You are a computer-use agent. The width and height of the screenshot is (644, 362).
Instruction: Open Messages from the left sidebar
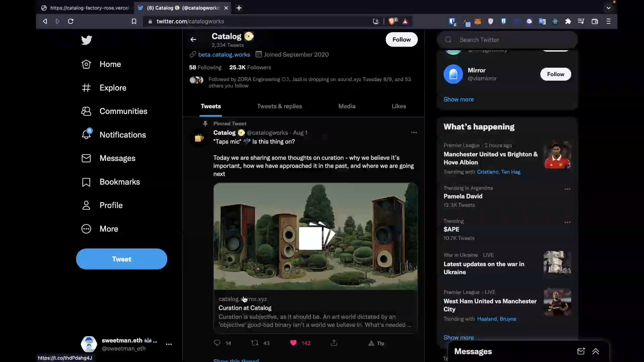point(108,158)
